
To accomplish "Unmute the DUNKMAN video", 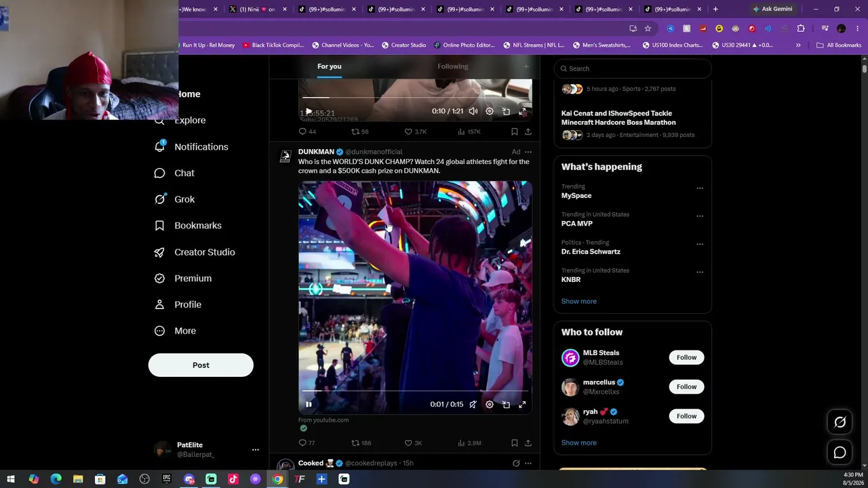I will coord(473,405).
